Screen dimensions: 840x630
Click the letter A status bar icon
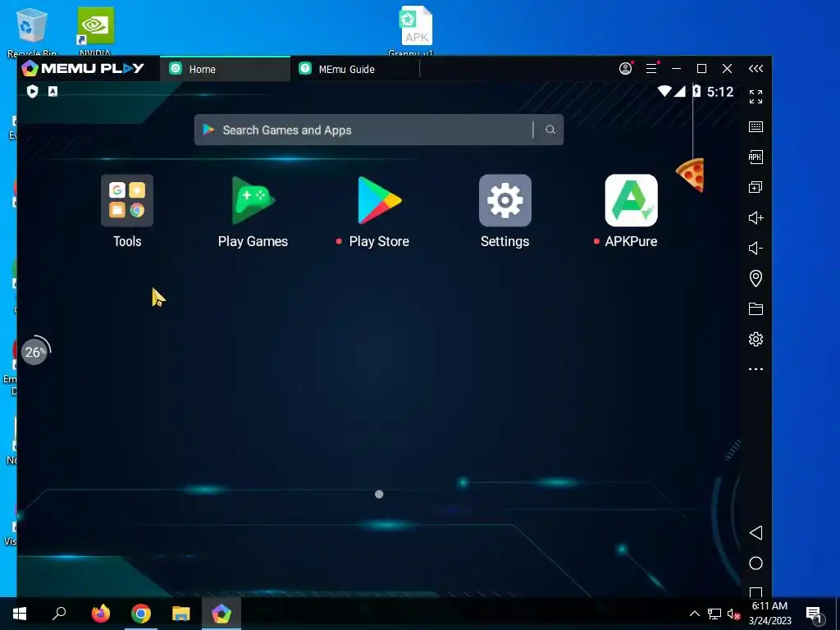pos(52,92)
